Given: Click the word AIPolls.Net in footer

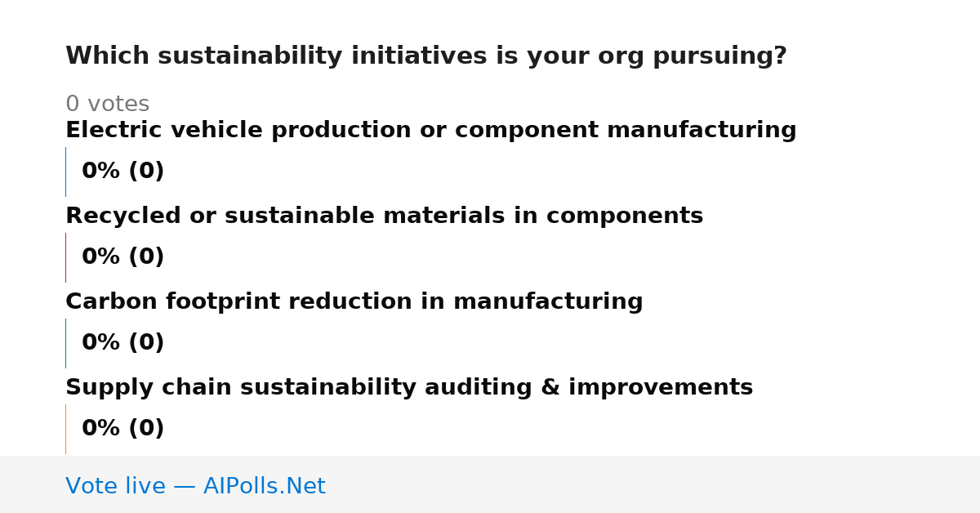Looking at the screenshot, I should 264,486.
